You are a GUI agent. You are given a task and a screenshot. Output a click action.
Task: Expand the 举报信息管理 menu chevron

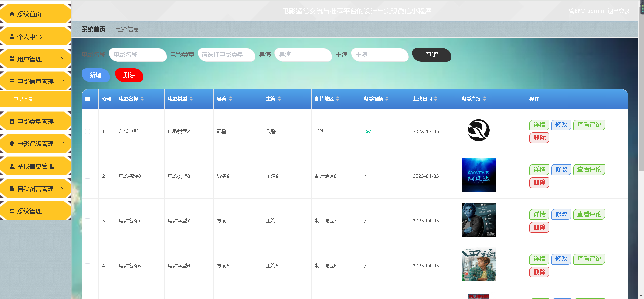click(x=63, y=165)
